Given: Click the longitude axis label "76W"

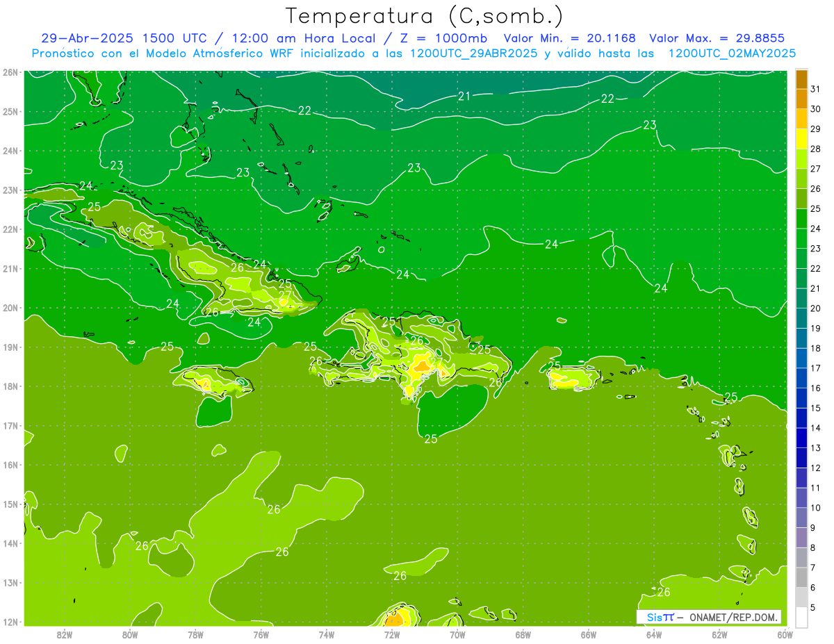Looking at the screenshot, I should tap(261, 634).
